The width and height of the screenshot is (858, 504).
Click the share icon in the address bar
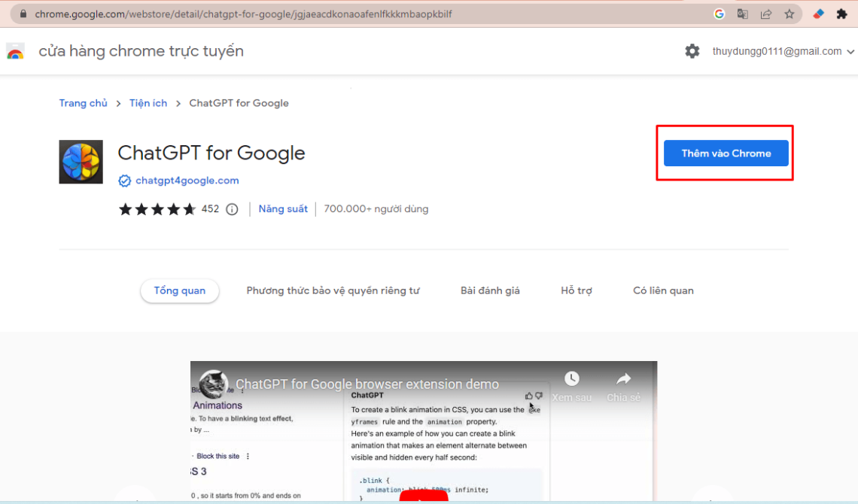click(x=766, y=14)
